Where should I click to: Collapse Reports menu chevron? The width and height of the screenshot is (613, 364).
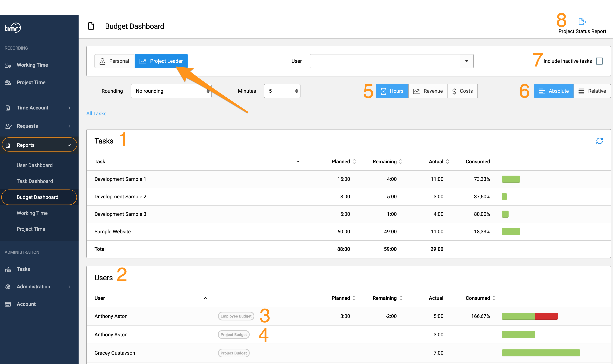[x=69, y=145]
